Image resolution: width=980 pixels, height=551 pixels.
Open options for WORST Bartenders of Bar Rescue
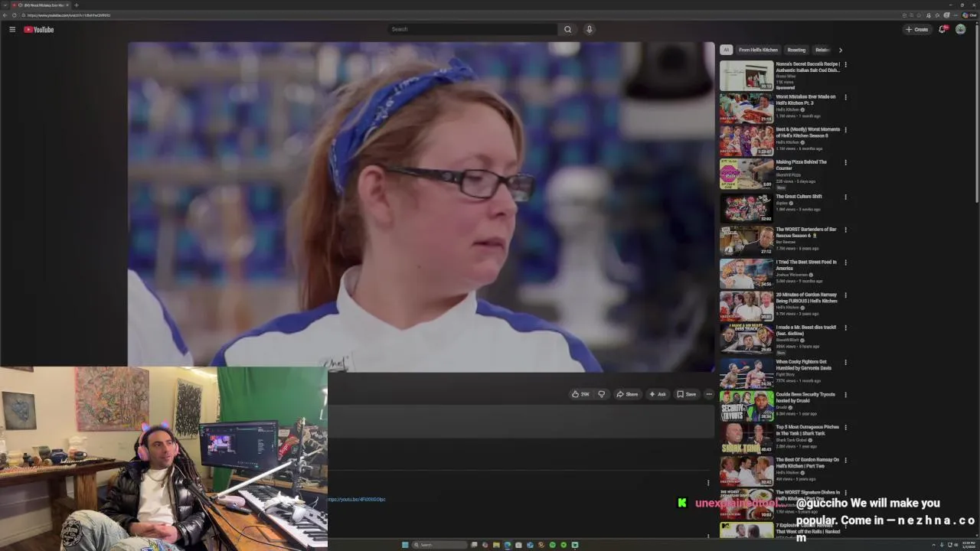pyautogui.click(x=845, y=230)
